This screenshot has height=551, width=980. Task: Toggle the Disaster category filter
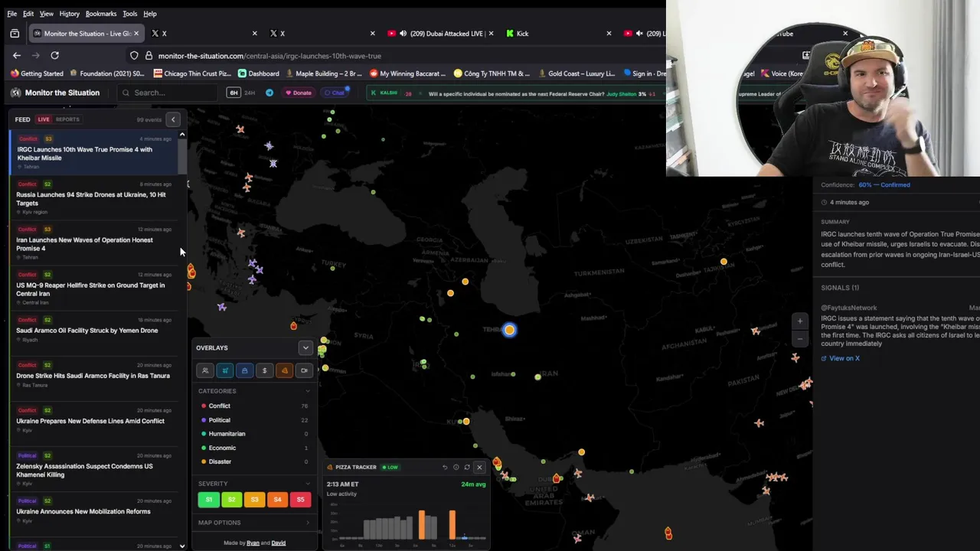pyautogui.click(x=254, y=461)
